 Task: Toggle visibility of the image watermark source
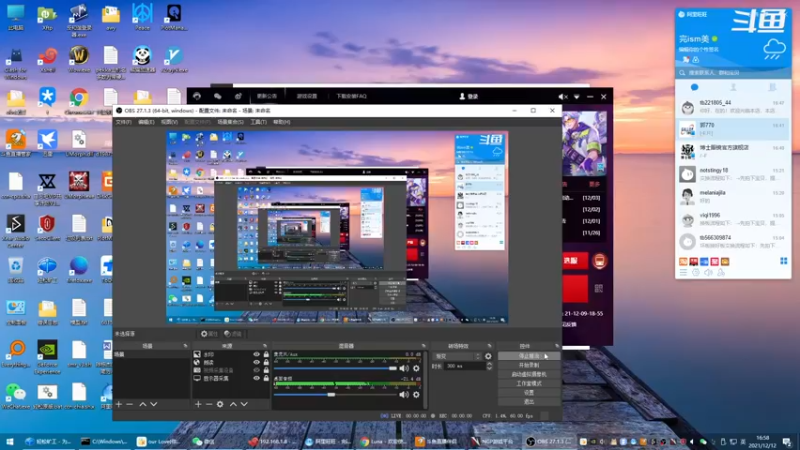coord(256,354)
